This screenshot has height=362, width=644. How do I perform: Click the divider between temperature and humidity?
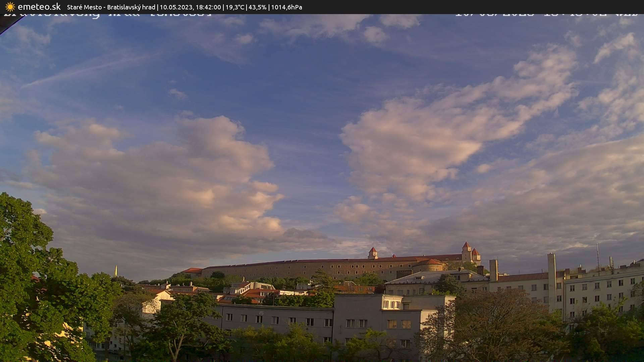(x=247, y=7)
